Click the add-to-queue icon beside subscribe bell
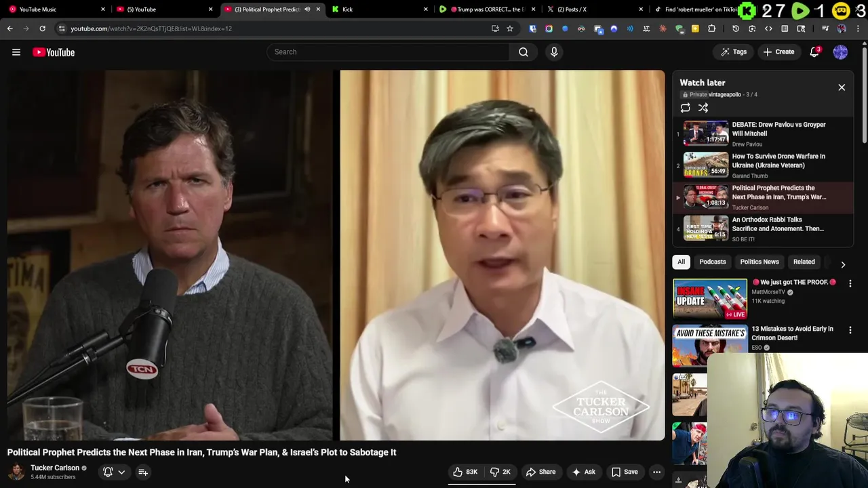868x488 pixels. [143, 472]
